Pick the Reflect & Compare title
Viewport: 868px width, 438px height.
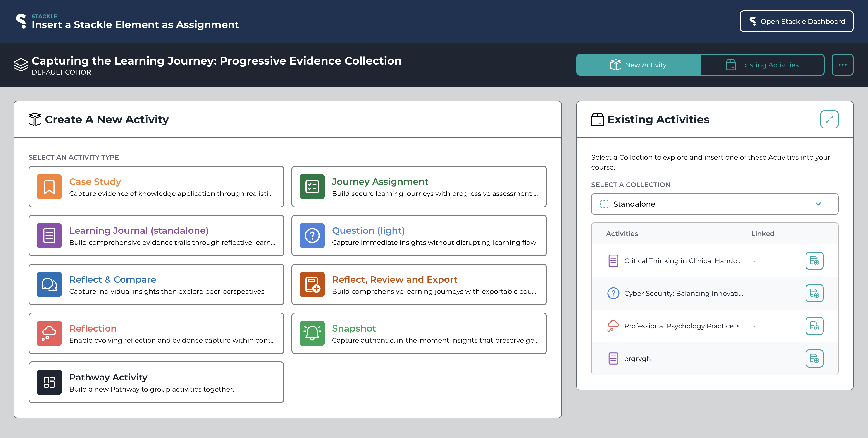[112, 279]
